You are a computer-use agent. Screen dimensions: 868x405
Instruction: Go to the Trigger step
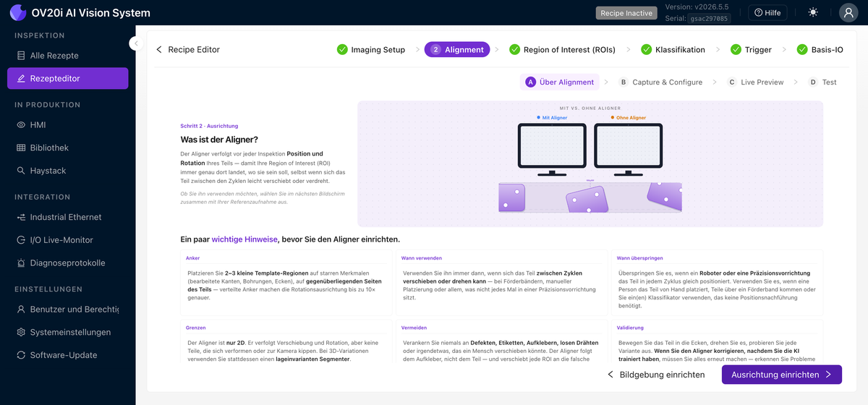(x=751, y=50)
